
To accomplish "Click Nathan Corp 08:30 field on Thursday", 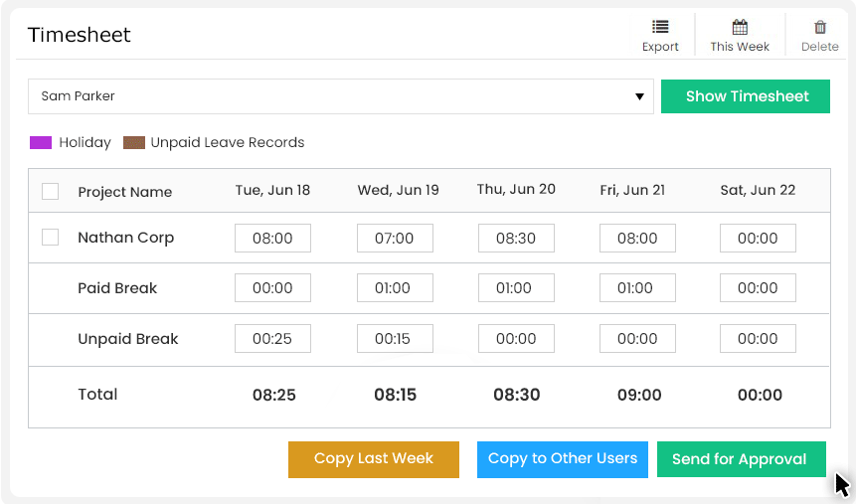I will pyautogui.click(x=516, y=239).
